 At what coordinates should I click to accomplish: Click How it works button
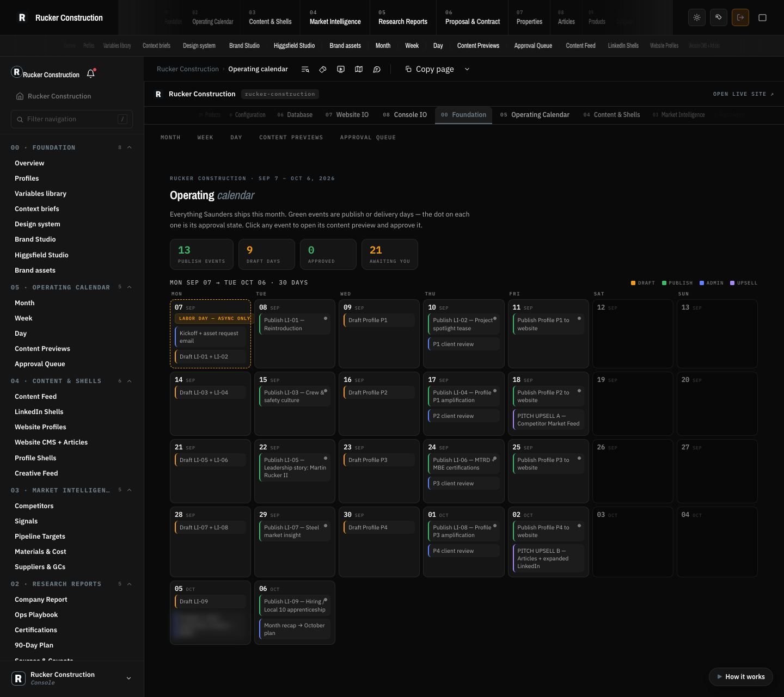click(x=741, y=677)
